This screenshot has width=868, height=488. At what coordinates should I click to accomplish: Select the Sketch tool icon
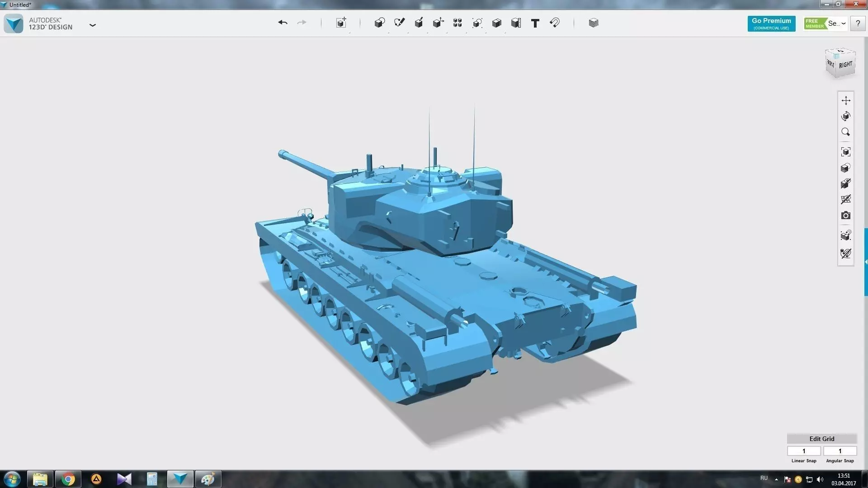coord(399,23)
